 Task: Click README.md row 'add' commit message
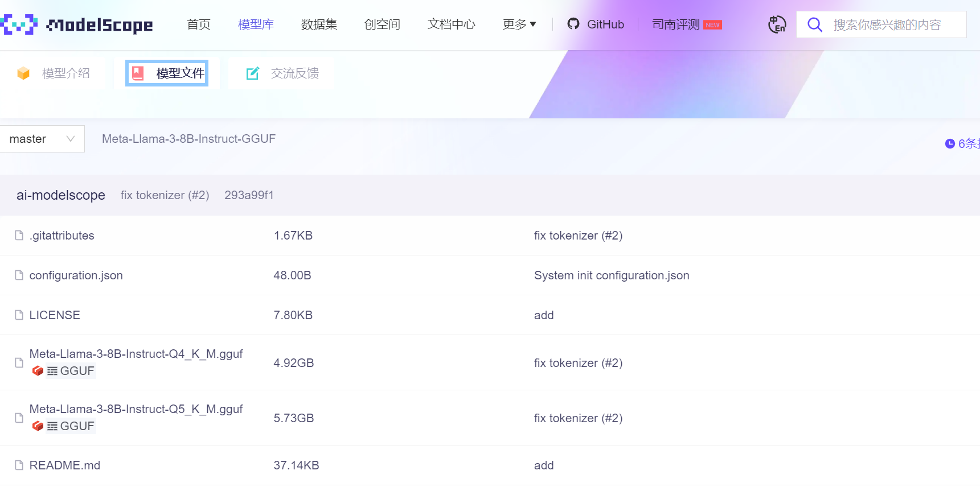(544, 465)
